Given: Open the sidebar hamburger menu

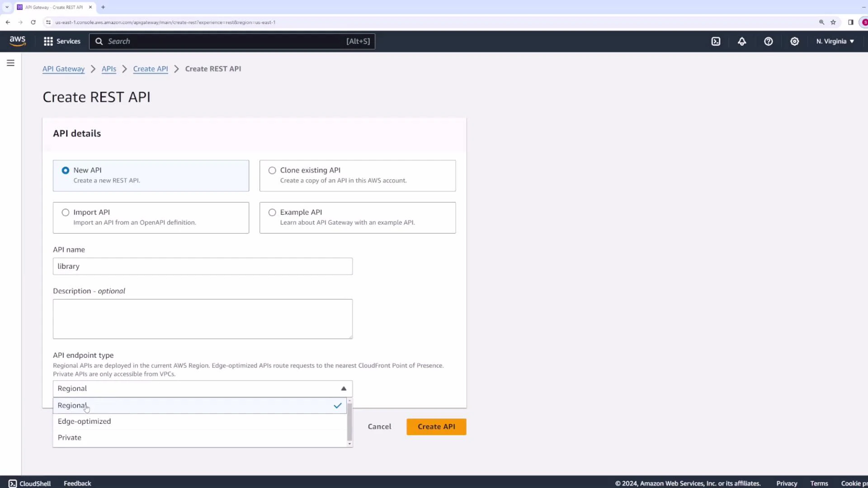Looking at the screenshot, I should [x=10, y=63].
